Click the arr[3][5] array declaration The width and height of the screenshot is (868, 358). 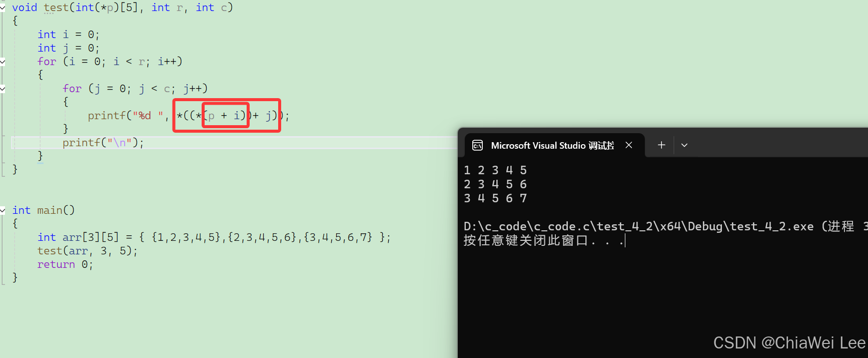coord(91,237)
